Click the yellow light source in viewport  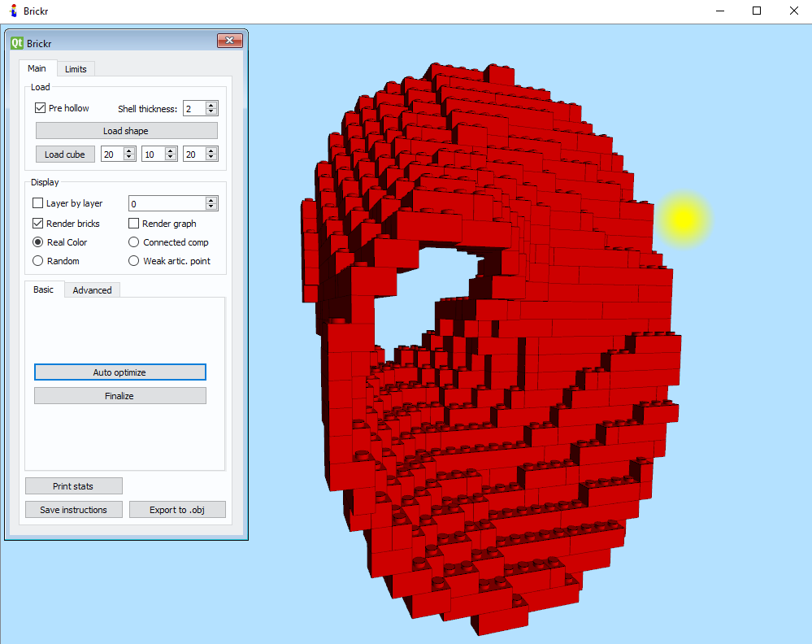tap(684, 218)
